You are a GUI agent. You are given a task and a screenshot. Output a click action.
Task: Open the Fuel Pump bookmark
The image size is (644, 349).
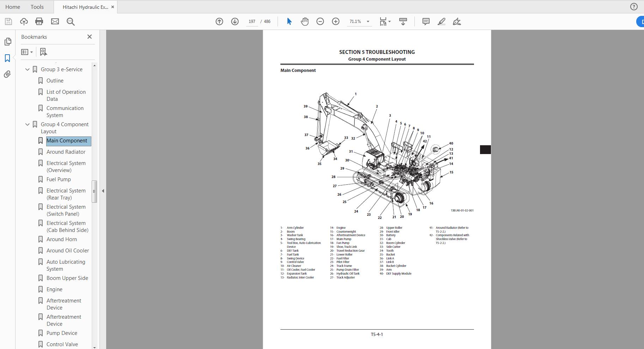[x=59, y=179]
